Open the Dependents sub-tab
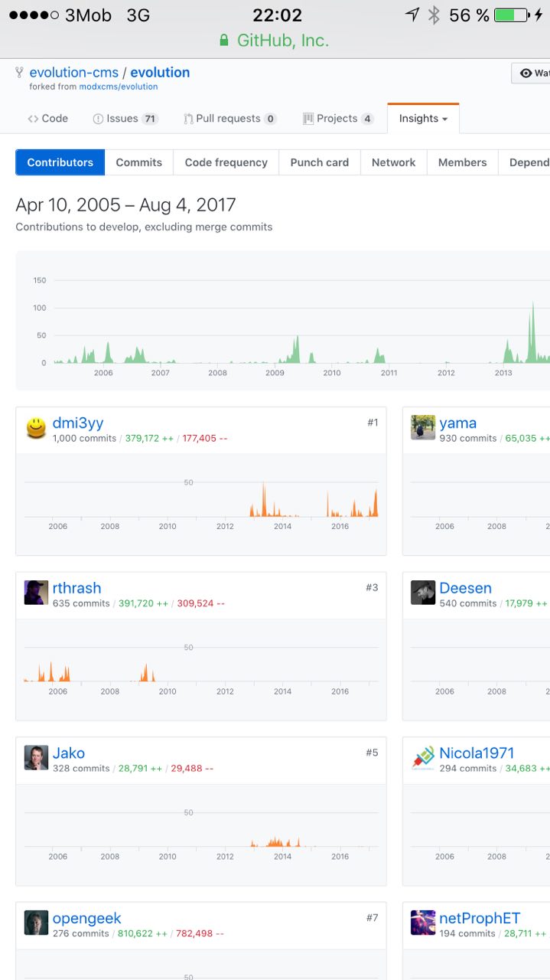The width and height of the screenshot is (550, 980). pos(525,162)
